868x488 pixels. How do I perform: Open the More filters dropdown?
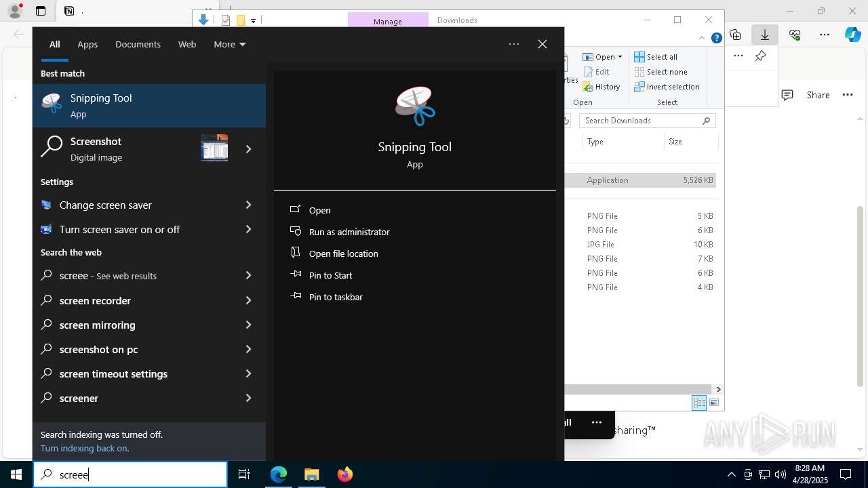click(x=229, y=44)
